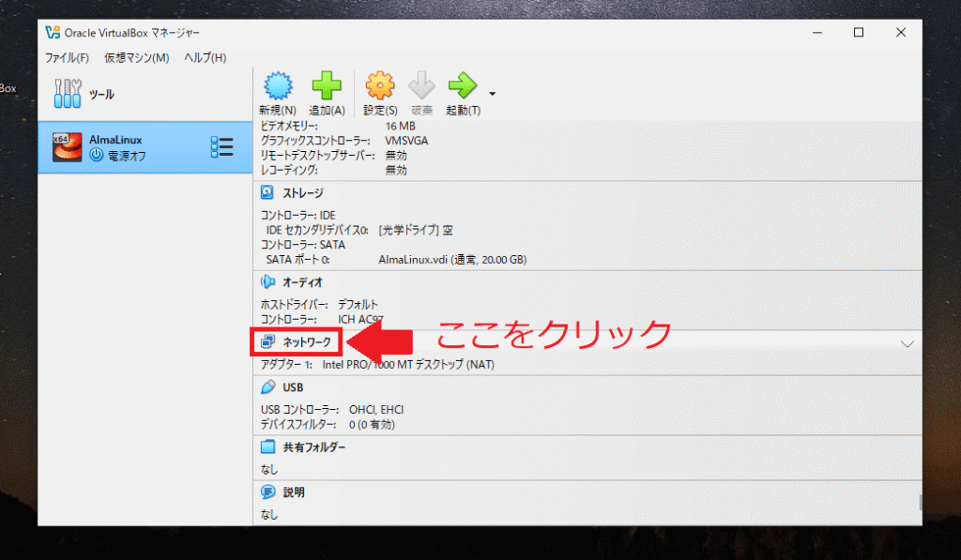The height and width of the screenshot is (560, 961).
Task: Click the AlmaLinux OS logo thumbnail
Action: click(67, 147)
